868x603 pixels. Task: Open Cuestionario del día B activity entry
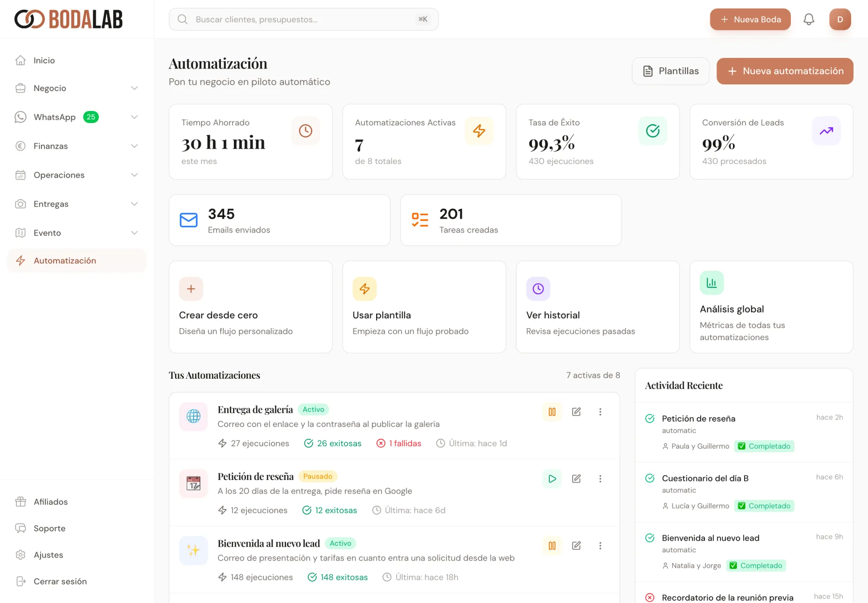[x=744, y=492]
